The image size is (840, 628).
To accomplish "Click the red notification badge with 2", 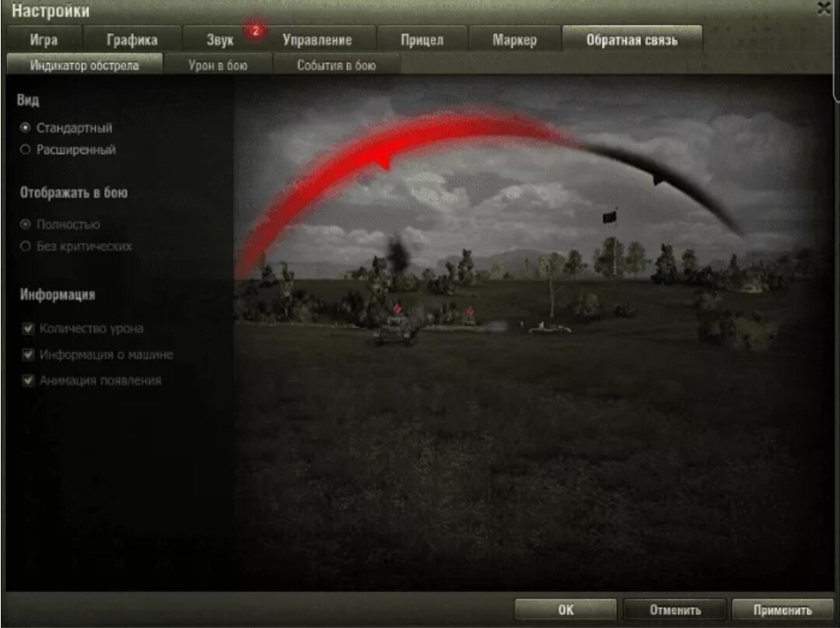I will (x=256, y=30).
